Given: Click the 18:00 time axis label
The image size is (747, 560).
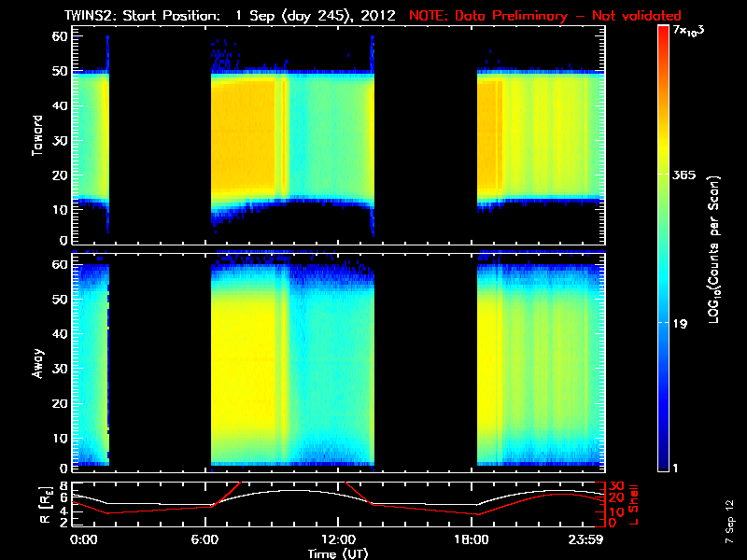Looking at the screenshot, I should coord(472,539).
